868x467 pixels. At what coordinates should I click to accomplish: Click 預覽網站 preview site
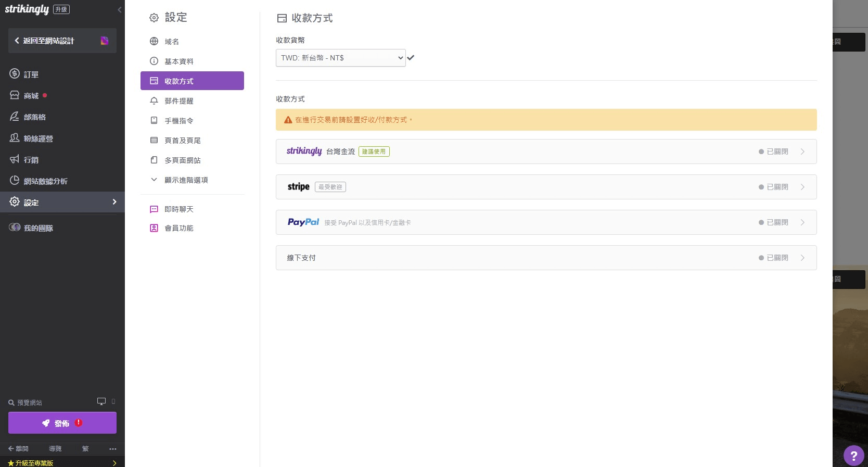(25, 402)
